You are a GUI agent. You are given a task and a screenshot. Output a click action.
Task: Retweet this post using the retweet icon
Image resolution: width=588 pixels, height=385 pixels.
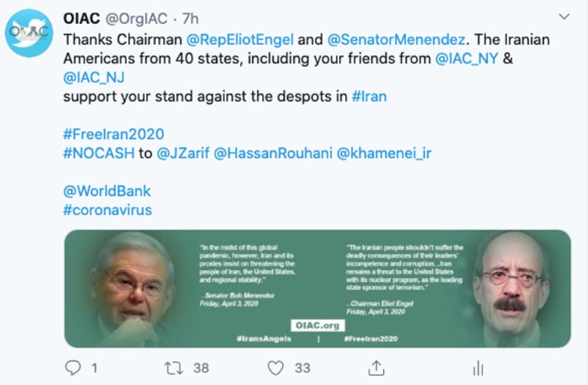[174, 368]
